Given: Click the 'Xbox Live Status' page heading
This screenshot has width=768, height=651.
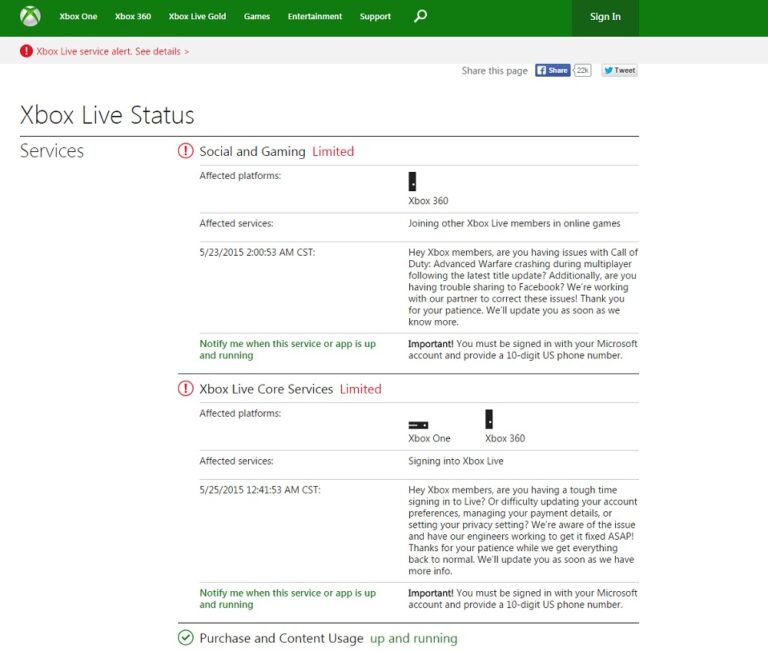Looking at the screenshot, I should [x=107, y=116].
